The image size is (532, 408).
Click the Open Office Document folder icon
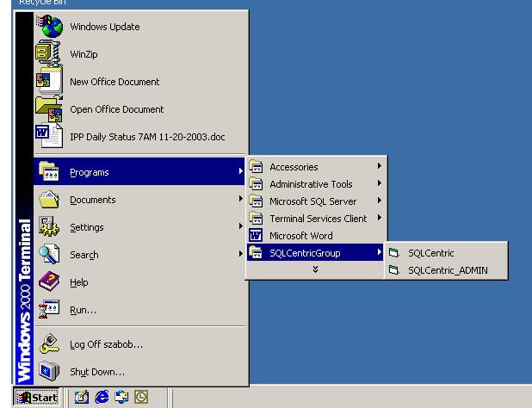point(49,108)
